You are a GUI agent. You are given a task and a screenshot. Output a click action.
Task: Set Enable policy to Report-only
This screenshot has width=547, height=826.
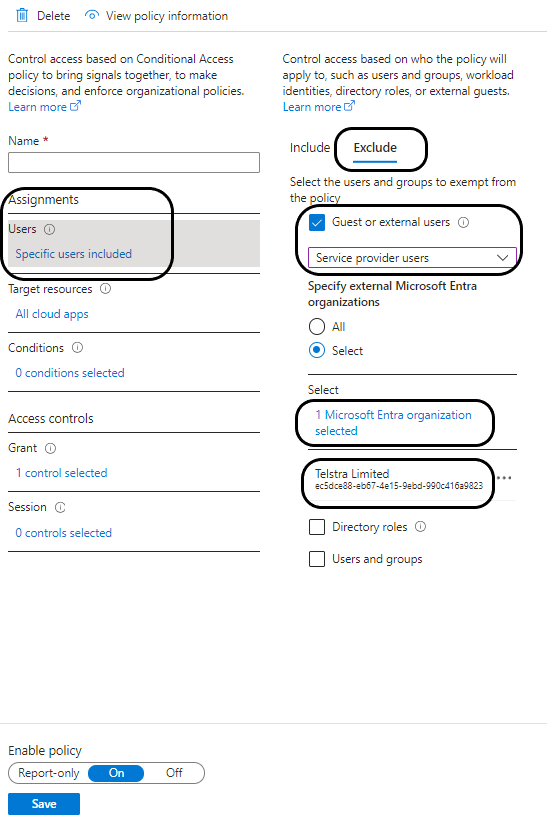48,773
